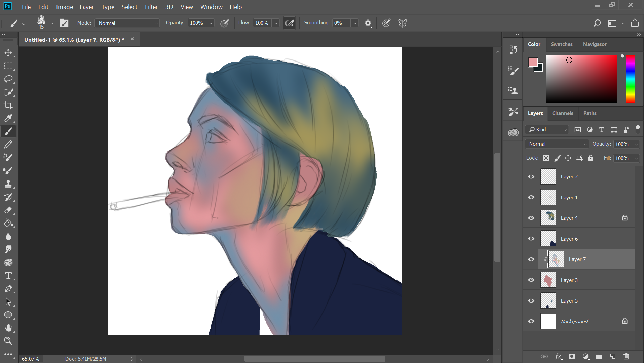
Task: Hide Layer 2 using its eye icon
Action: [x=531, y=177]
